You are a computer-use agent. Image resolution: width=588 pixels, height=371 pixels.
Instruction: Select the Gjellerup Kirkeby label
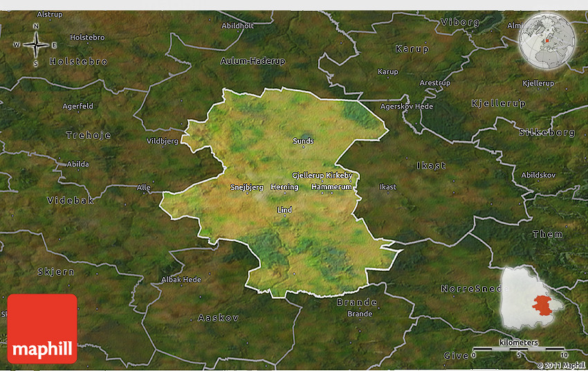322,175
